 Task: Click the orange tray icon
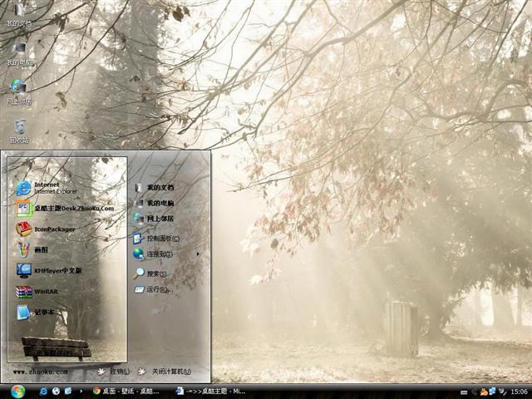click(x=484, y=392)
